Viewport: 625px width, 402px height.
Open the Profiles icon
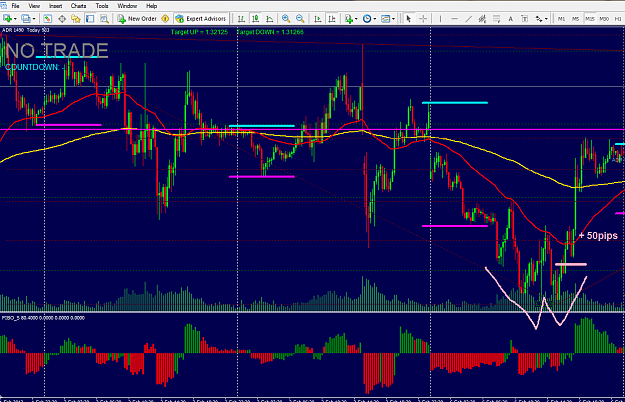click(26, 19)
